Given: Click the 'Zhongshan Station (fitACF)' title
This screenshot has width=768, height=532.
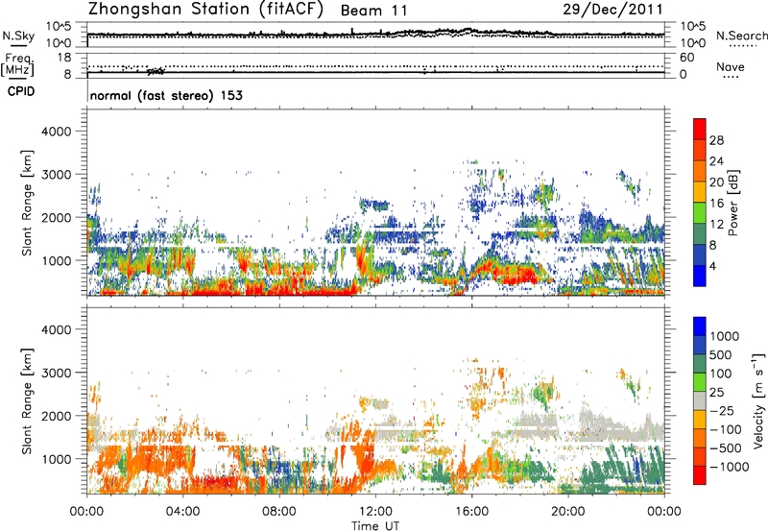Looking at the screenshot, I should (205, 9).
